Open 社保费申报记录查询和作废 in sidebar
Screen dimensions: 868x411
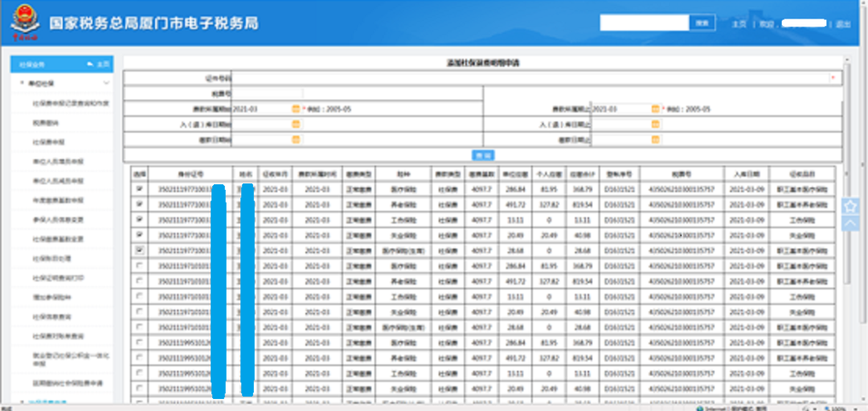point(70,103)
